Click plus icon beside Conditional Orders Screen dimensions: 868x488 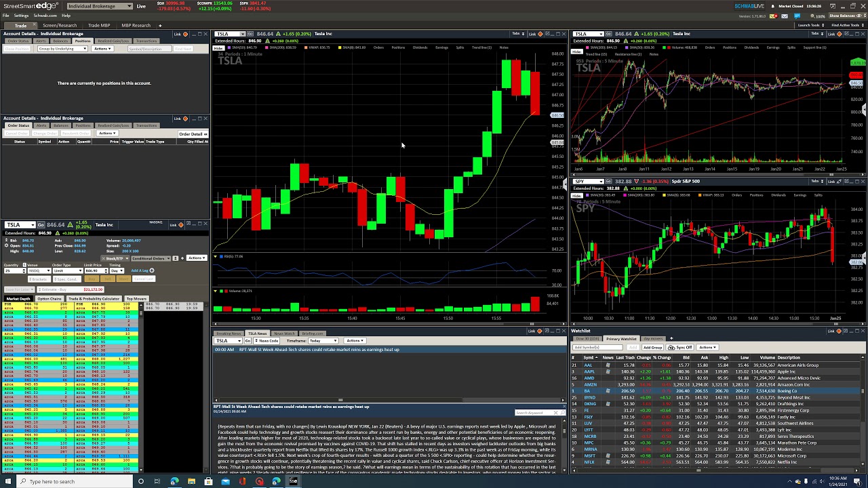pos(182,258)
